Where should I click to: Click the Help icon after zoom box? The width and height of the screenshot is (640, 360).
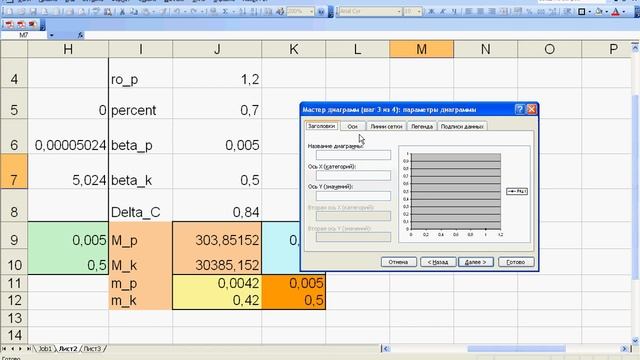tap(321, 12)
